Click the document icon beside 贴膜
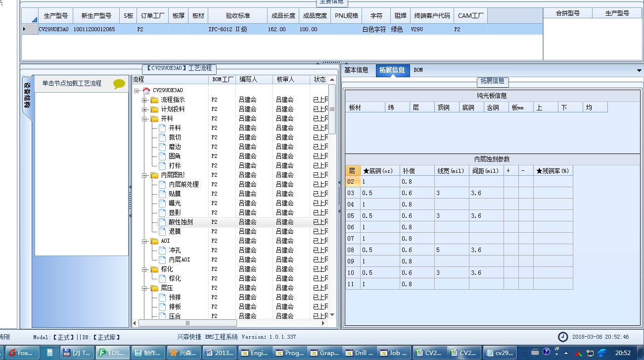 [x=162, y=194]
